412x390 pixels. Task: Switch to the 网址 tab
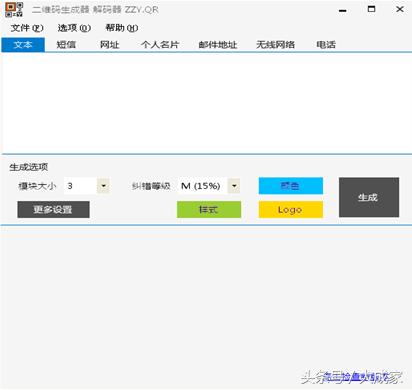(109, 45)
